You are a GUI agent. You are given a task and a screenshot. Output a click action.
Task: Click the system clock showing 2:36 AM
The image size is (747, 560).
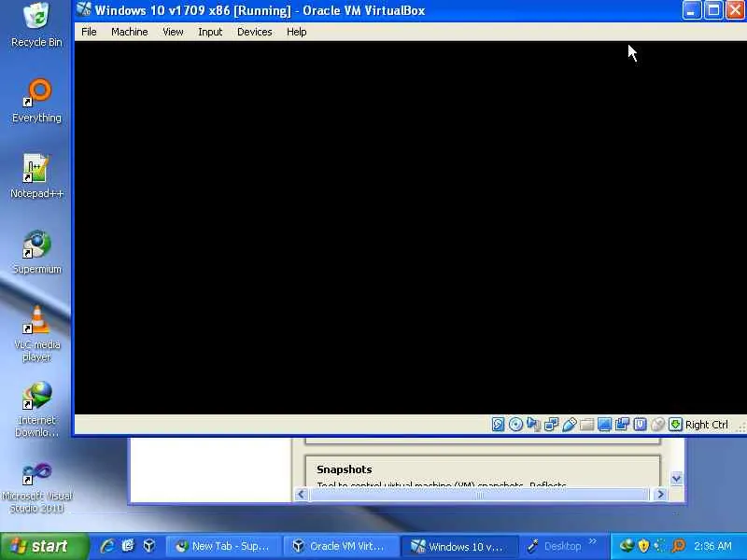[712, 546]
